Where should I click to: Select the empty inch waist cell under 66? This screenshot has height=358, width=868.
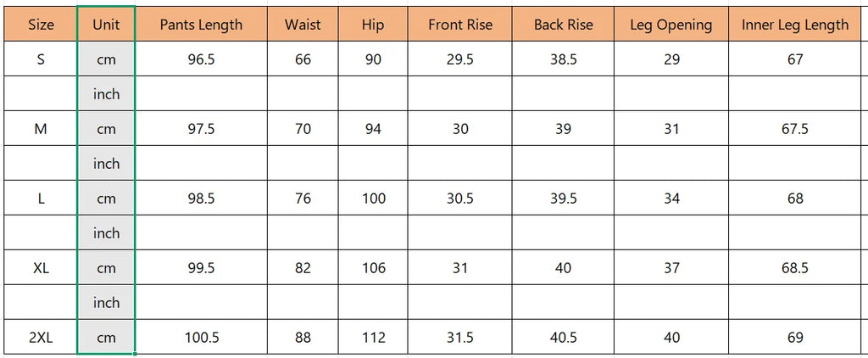pyautogui.click(x=303, y=93)
